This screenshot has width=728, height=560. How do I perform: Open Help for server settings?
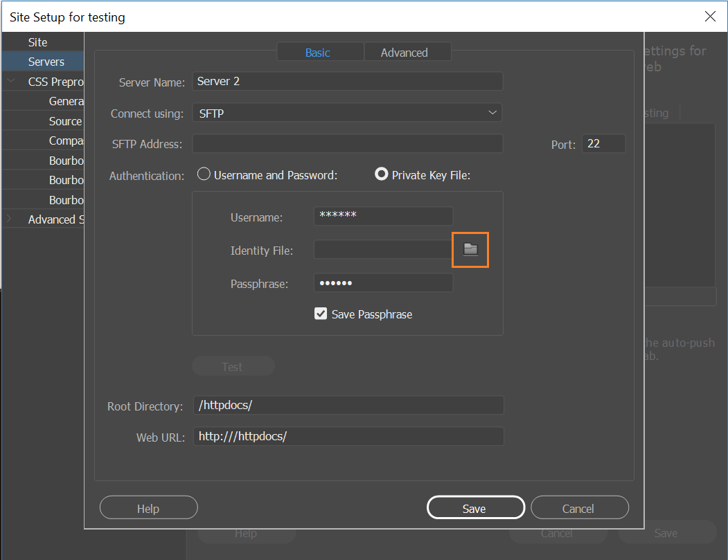148,509
